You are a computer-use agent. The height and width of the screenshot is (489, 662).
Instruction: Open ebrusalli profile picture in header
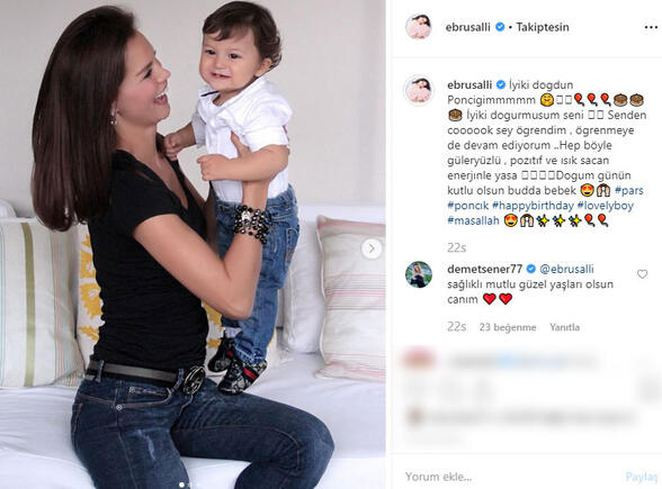click(418, 27)
